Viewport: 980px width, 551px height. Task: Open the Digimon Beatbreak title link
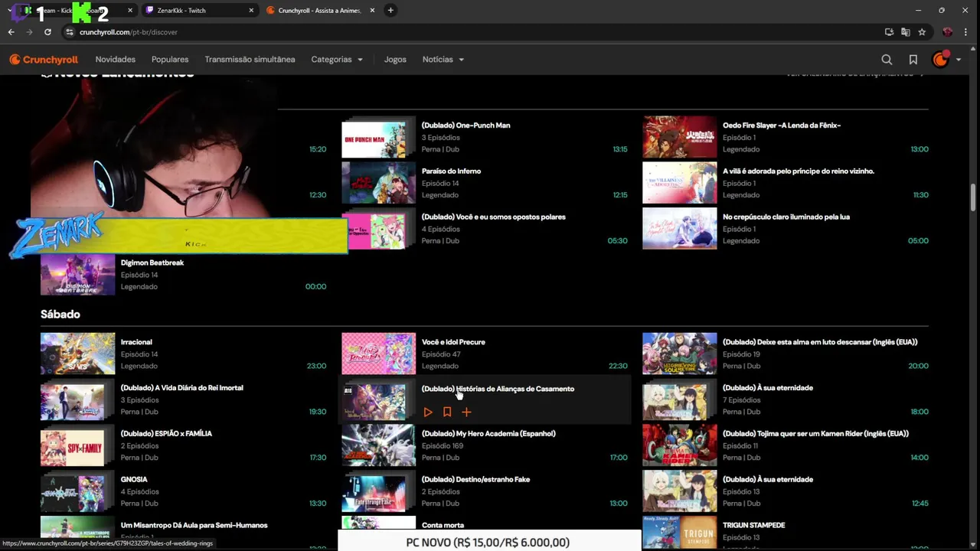click(152, 263)
